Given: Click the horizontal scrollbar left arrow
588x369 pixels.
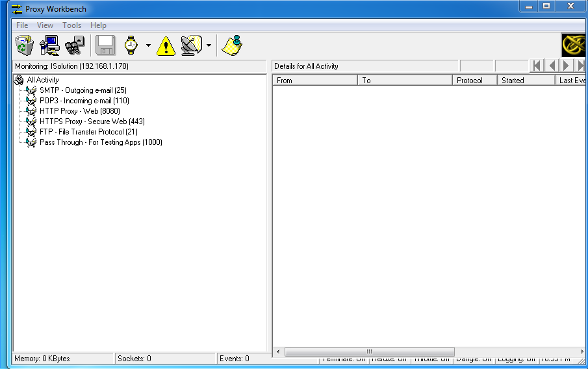Looking at the screenshot, I should click(278, 351).
